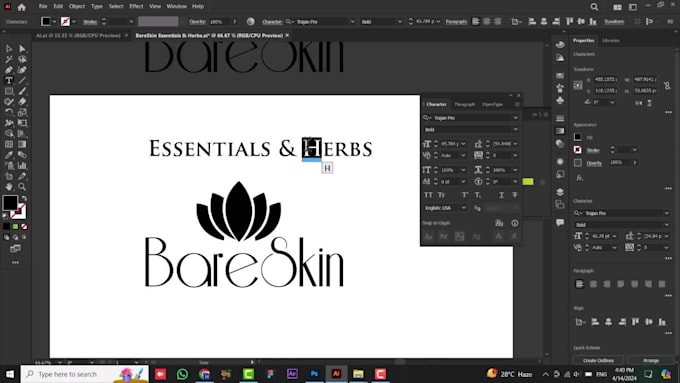Open the Edit Toolbar three dots
Viewport: 680px width, 383px height.
[15, 262]
